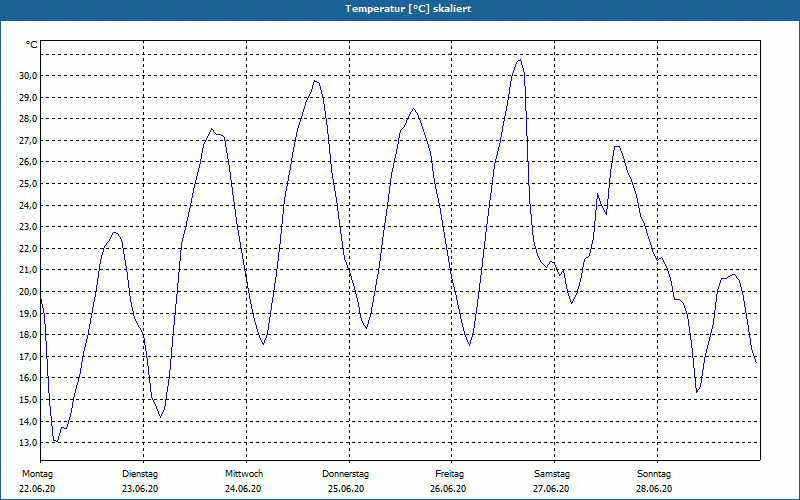Click the °C unit label
Viewport: 800px width, 500px height.
pos(32,45)
